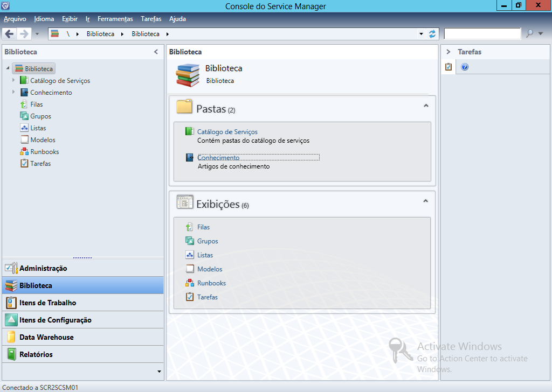Click the Grupos icon in the tree
Screen dimensions: 552x392
click(24, 116)
